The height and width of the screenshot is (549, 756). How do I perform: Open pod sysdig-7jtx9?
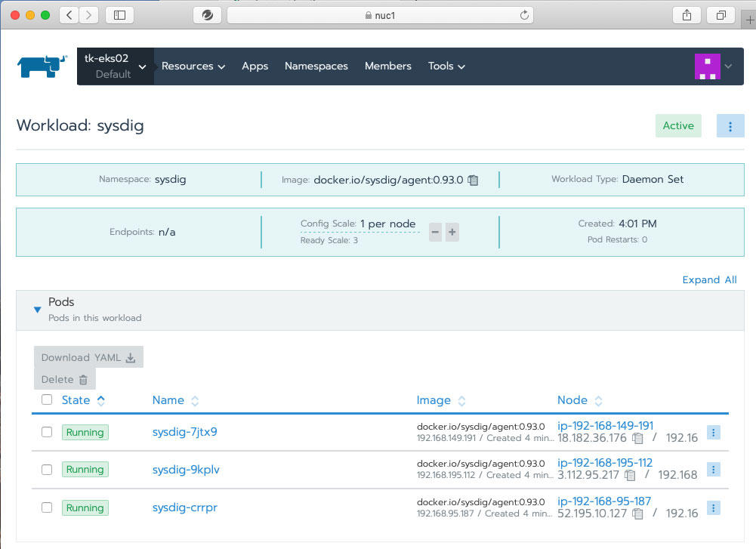[185, 432]
